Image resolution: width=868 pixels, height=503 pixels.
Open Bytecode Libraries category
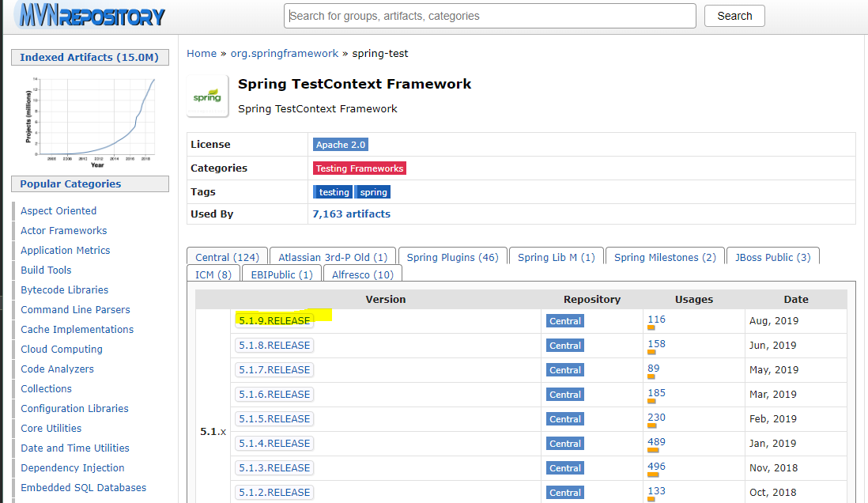pos(64,289)
